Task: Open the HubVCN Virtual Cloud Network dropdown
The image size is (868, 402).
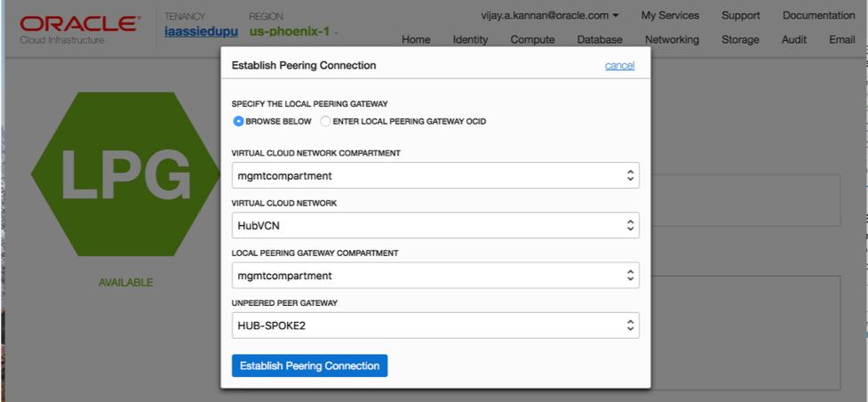Action: click(x=435, y=225)
